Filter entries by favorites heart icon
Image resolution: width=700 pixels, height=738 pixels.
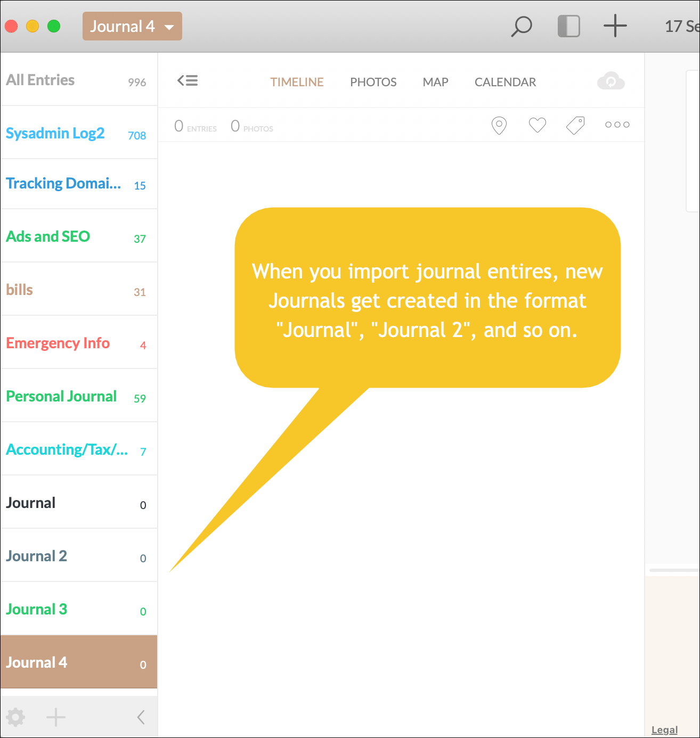point(537,125)
